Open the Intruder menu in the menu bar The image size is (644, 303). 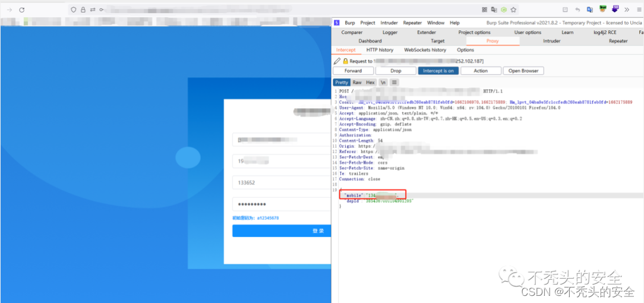389,23
